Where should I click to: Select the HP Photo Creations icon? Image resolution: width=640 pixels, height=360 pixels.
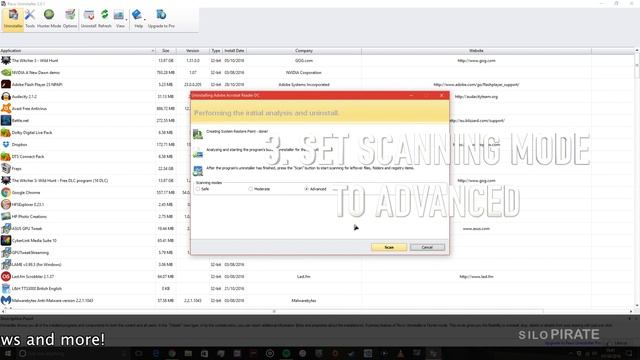point(6,216)
